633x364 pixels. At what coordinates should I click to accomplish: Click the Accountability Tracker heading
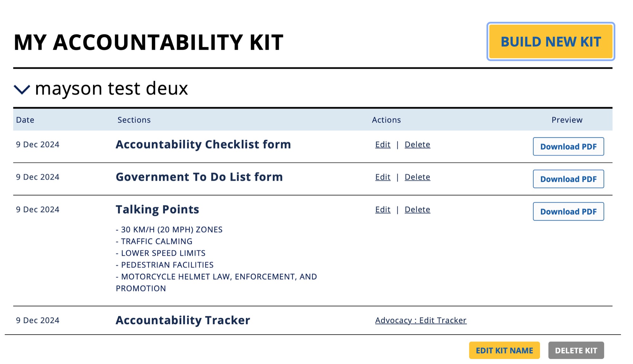coord(183,320)
